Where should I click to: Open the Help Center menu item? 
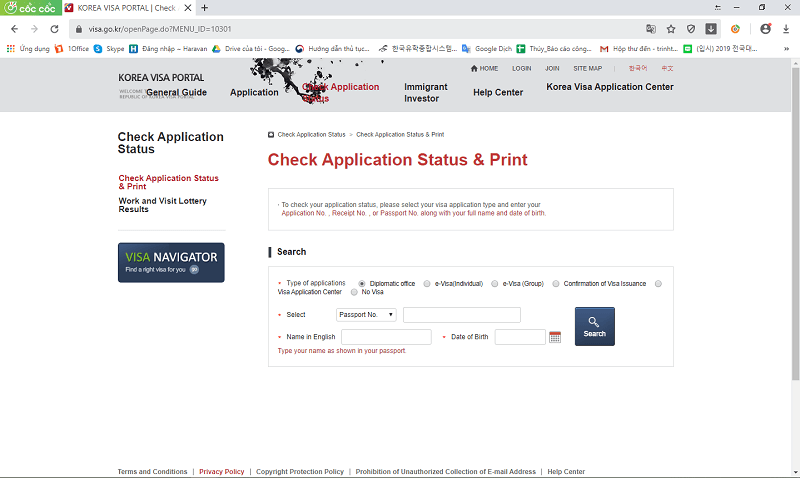point(497,93)
